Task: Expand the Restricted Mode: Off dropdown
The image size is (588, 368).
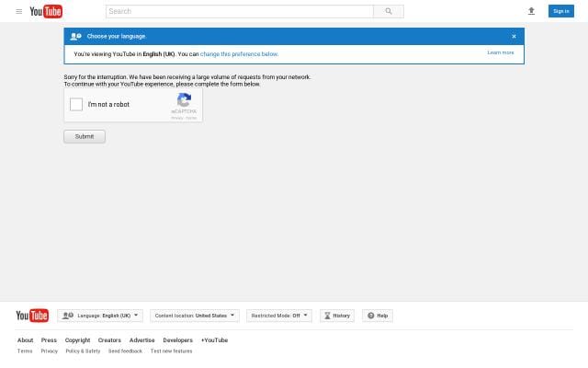Action: [x=279, y=316]
